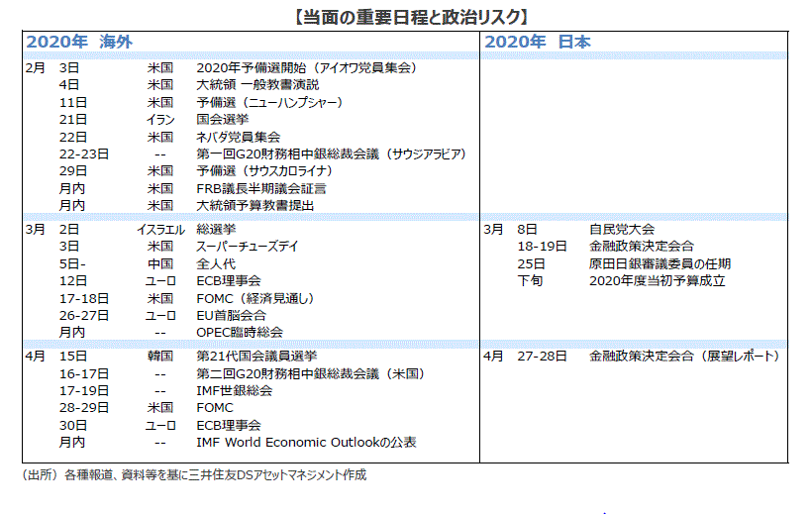Select the 自民党大会 event
This screenshot has height=514, width=812.
point(621,229)
